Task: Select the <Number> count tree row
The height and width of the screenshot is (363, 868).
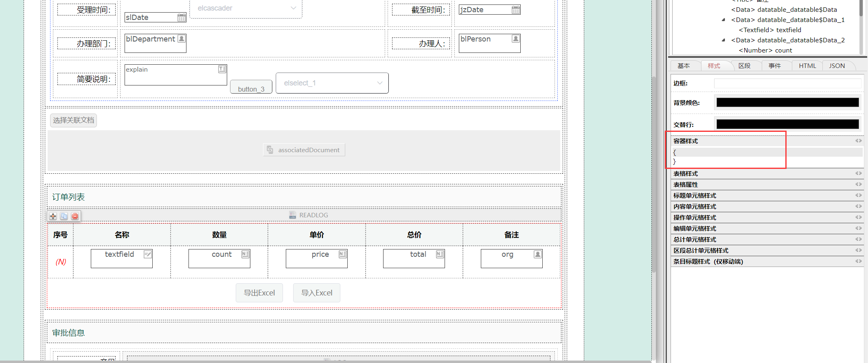Action: tap(765, 50)
